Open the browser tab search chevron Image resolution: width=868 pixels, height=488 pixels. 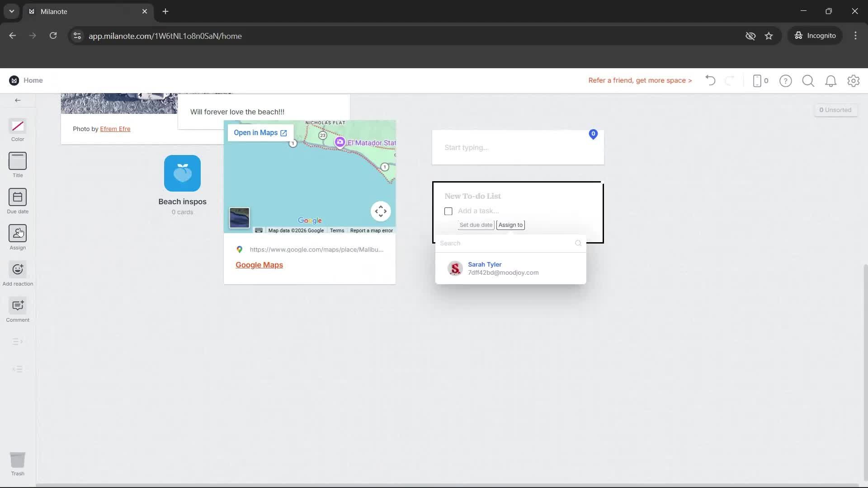click(11, 11)
